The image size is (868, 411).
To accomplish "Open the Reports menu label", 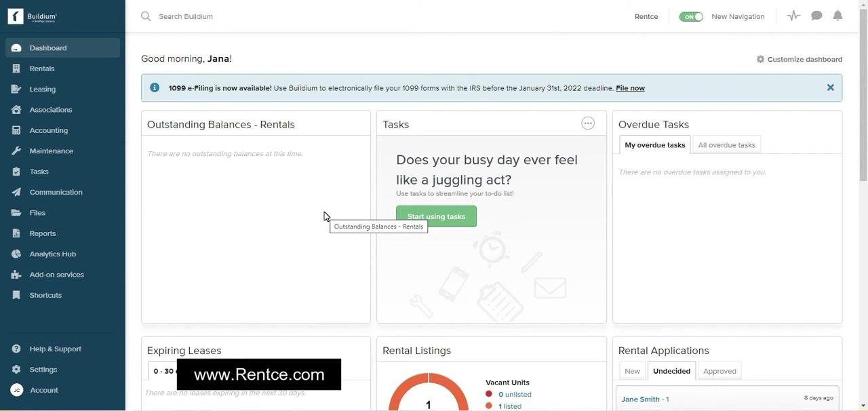I will point(43,233).
